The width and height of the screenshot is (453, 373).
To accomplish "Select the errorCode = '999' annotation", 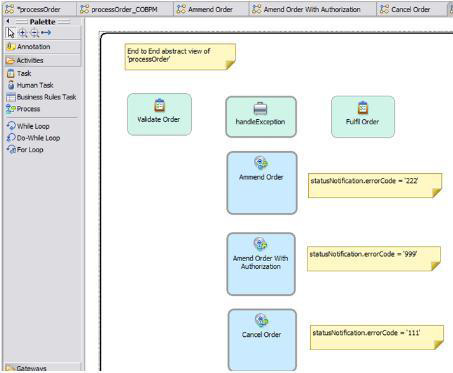I will point(374,259).
